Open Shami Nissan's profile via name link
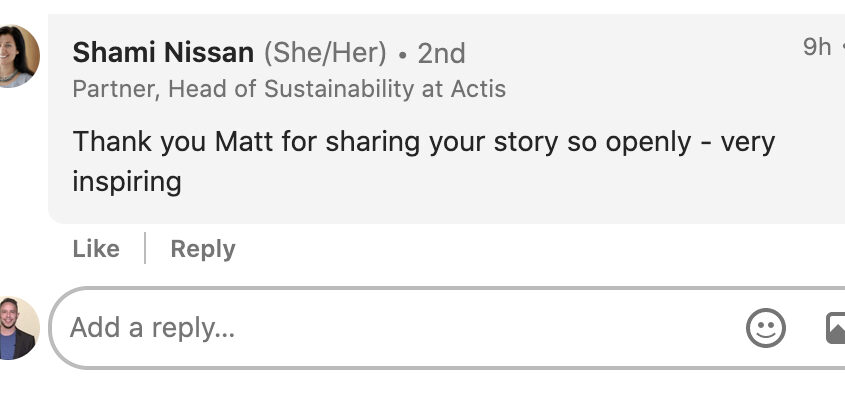This screenshot has height=395, width=845. click(x=163, y=53)
